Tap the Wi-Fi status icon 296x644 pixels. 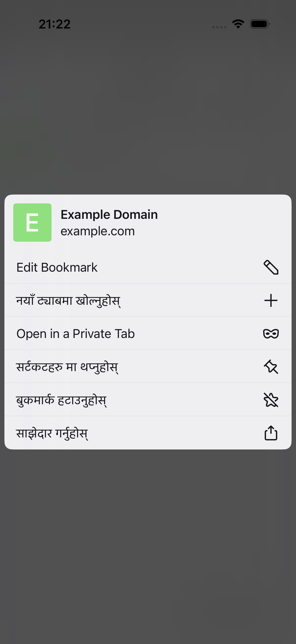(238, 24)
